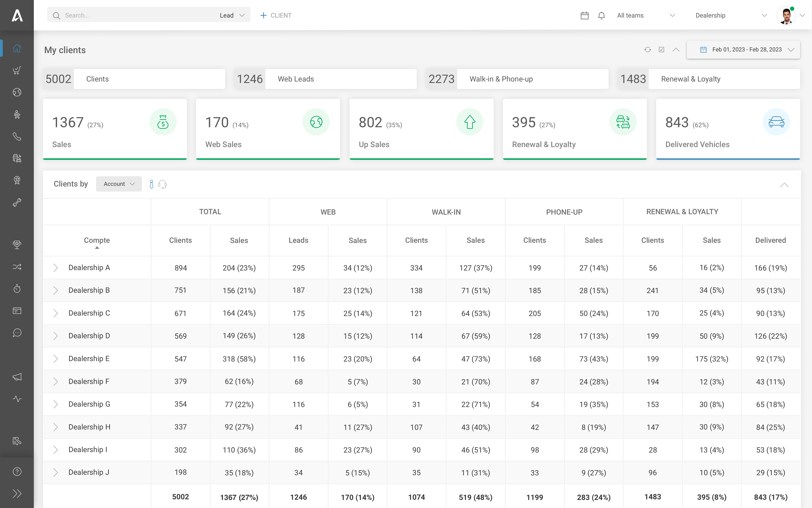This screenshot has height=508, width=812.
Task: Collapse the Clients by table panel
Action: (784, 185)
